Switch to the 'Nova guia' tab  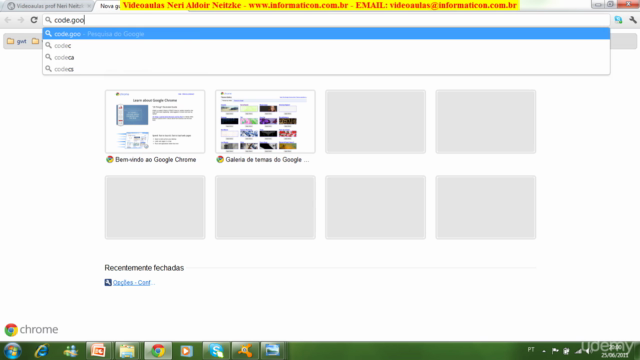pos(110,6)
